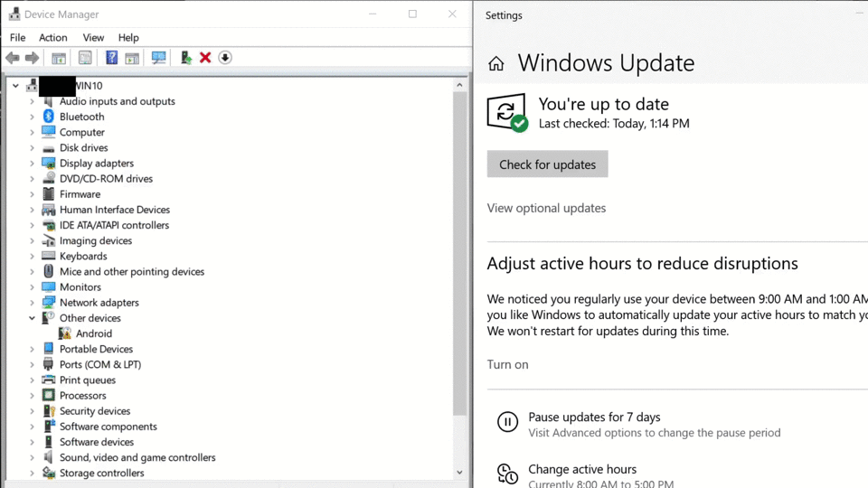The height and width of the screenshot is (488, 868).
Task: Open the Action menu
Action: 52,37
